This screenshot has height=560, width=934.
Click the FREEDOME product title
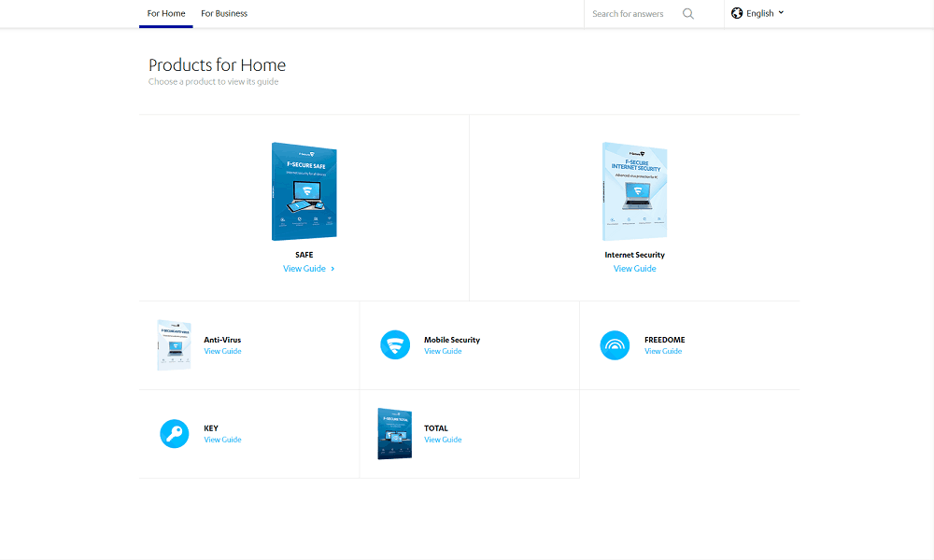(665, 340)
